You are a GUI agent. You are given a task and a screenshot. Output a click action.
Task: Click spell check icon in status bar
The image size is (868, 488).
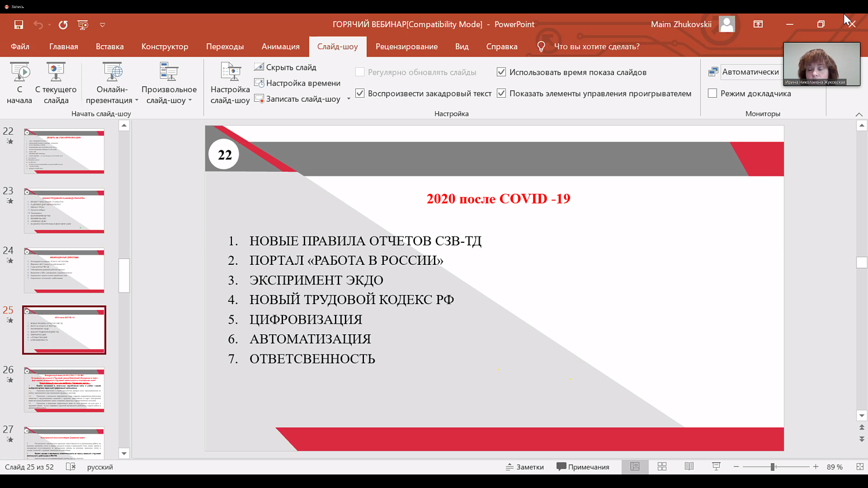pyautogui.click(x=71, y=467)
